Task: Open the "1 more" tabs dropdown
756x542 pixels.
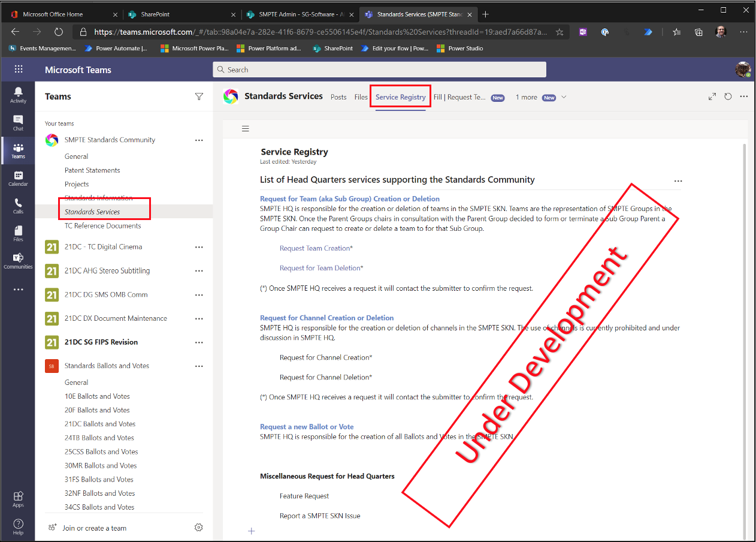Action: [525, 97]
